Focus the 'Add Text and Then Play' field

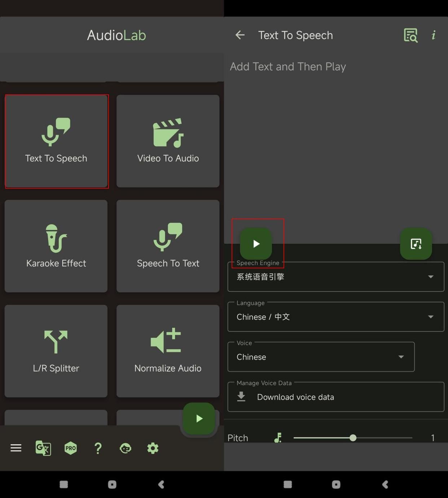[x=336, y=148]
